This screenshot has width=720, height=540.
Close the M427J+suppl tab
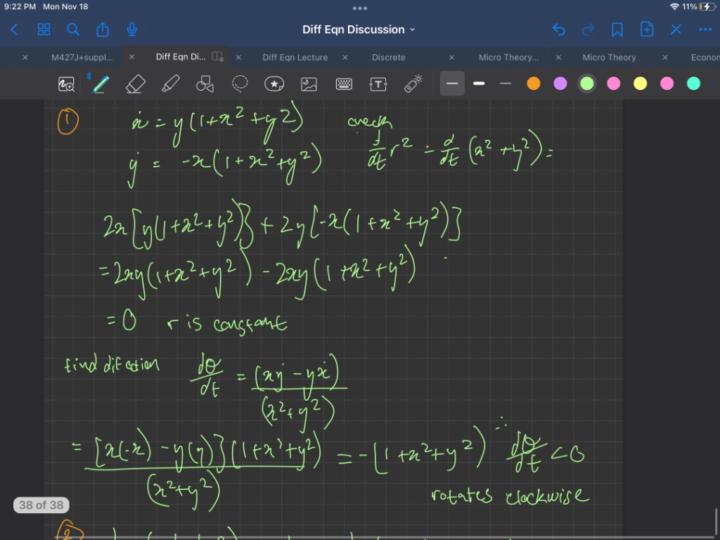pos(25,57)
